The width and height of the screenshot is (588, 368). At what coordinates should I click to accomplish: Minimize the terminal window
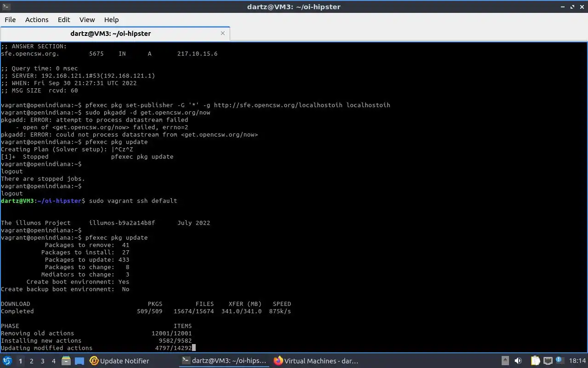point(563,7)
